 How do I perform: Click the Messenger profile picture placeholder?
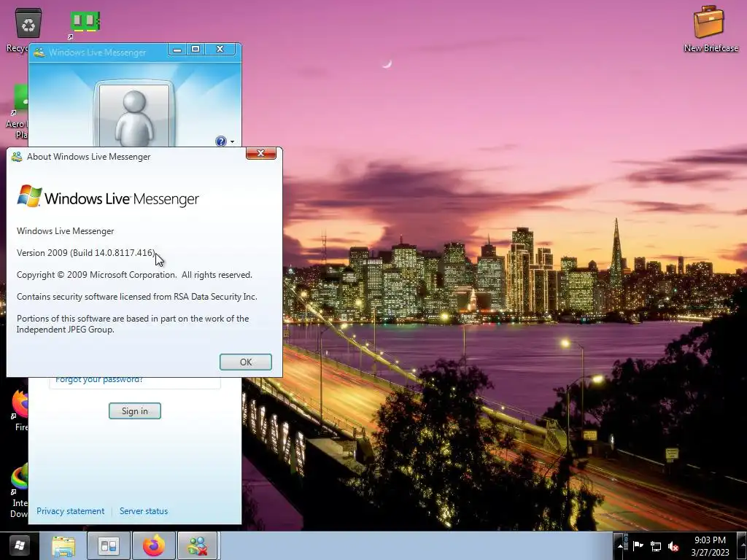[x=134, y=116]
